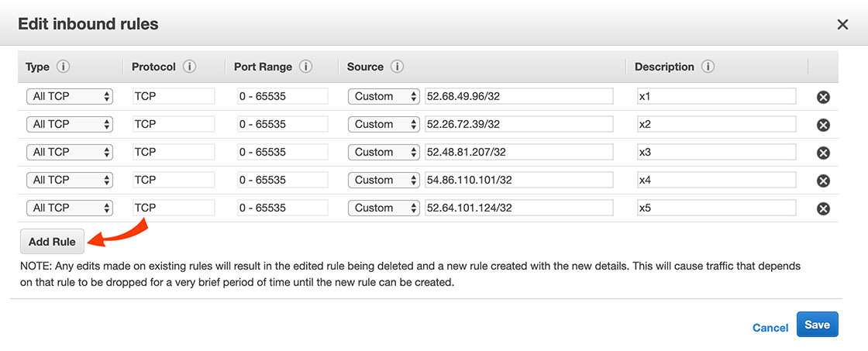This screenshot has width=868, height=351.
Task: Delete the rule described as x2
Action: (x=823, y=125)
